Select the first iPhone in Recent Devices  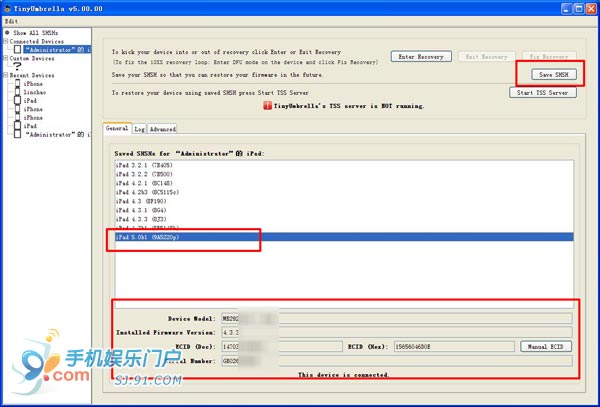click(x=29, y=85)
